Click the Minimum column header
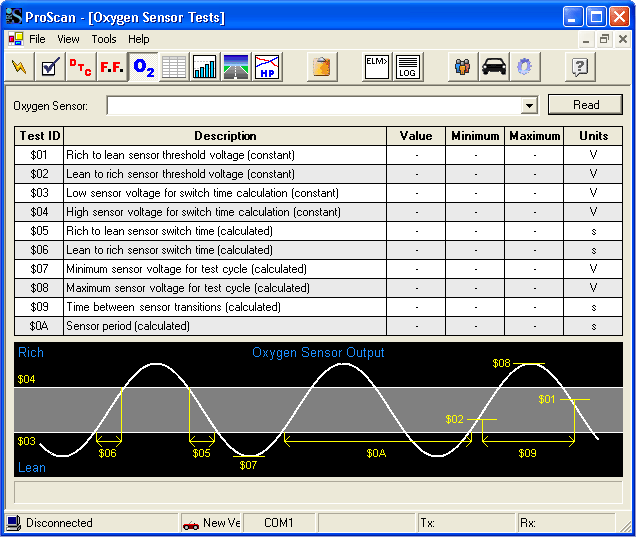The image size is (636, 537). pos(475,136)
